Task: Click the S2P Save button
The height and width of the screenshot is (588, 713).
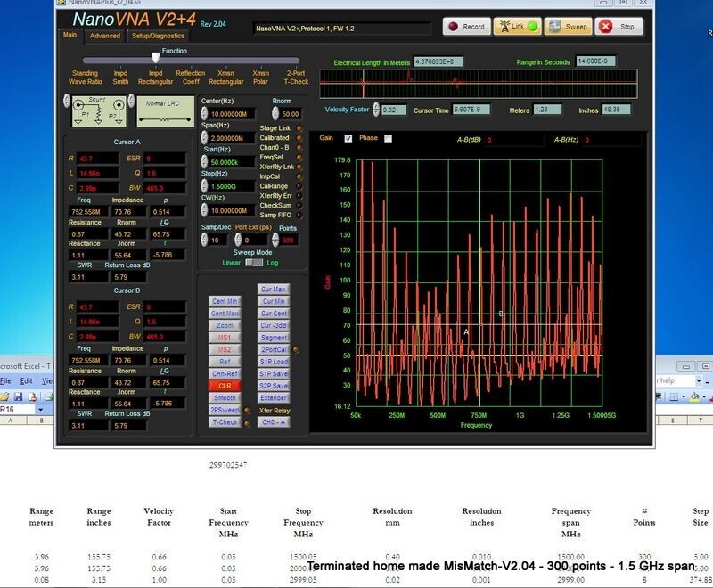Action: click(274, 386)
